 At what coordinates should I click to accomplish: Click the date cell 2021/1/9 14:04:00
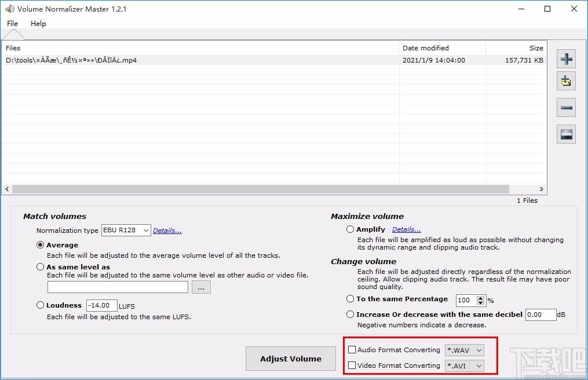coord(433,60)
